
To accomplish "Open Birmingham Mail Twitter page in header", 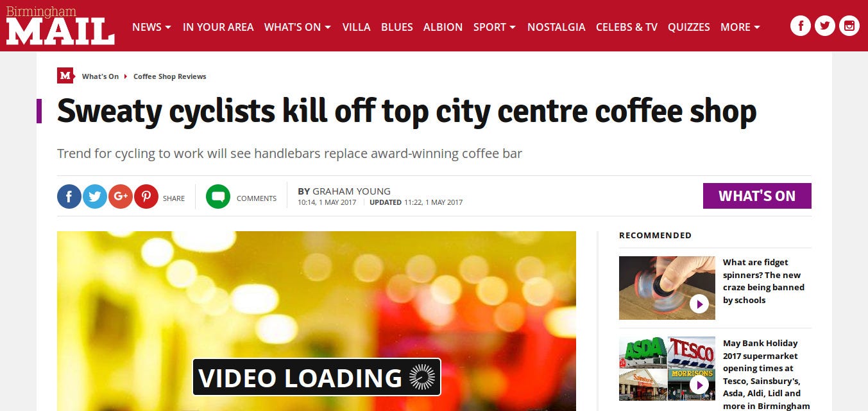I will pyautogui.click(x=825, y=26).
